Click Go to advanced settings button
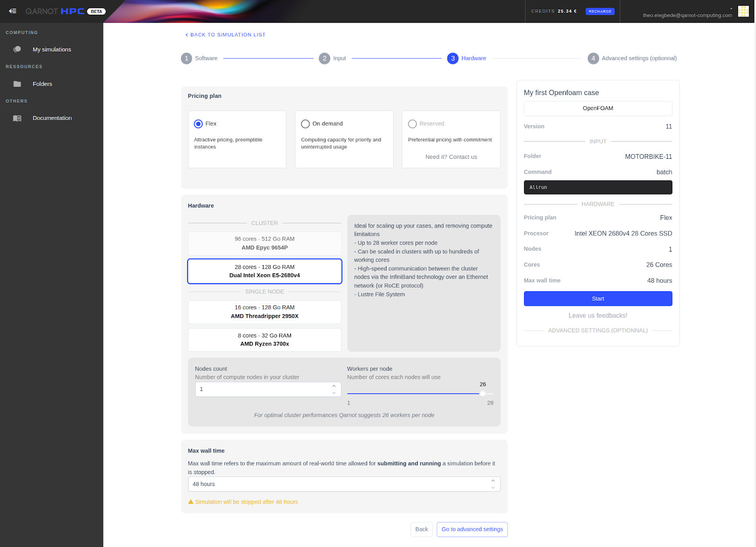The width and height of the screenshot is (756, 547). point(472,530)
